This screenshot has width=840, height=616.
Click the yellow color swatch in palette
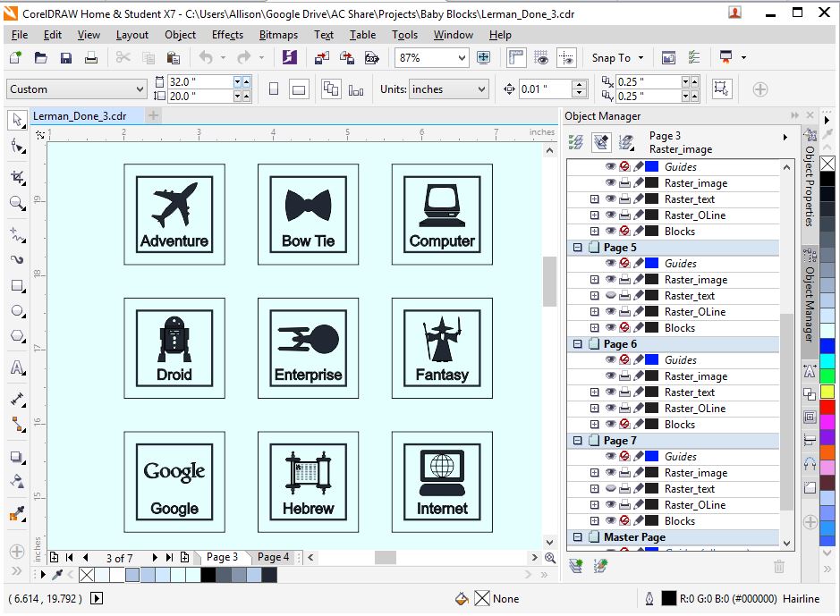pos(827,392)
